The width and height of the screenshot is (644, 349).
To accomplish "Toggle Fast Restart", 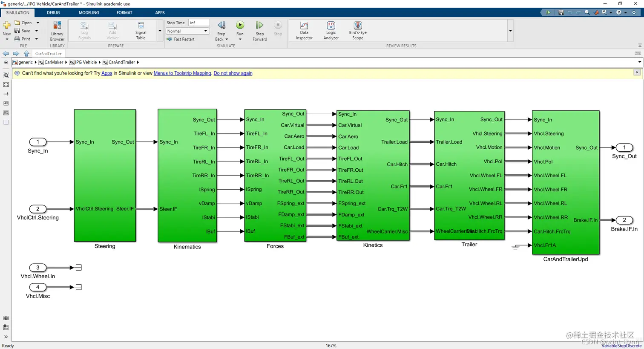I will tap(181, 39).
